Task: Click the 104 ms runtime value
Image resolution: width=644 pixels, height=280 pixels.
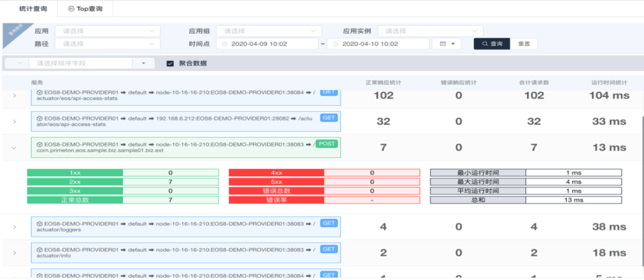Action: pyautogui.click(x=609, y=96)
